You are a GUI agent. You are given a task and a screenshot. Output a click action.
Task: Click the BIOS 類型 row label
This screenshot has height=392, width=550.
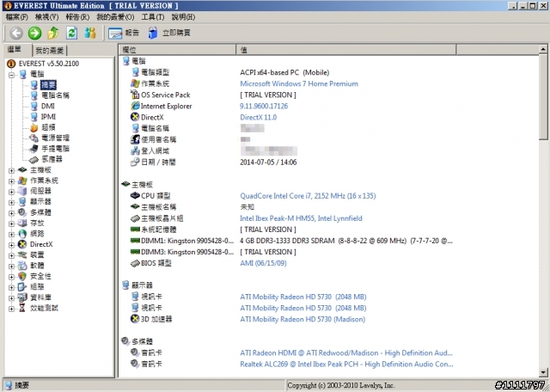[156, 263]
